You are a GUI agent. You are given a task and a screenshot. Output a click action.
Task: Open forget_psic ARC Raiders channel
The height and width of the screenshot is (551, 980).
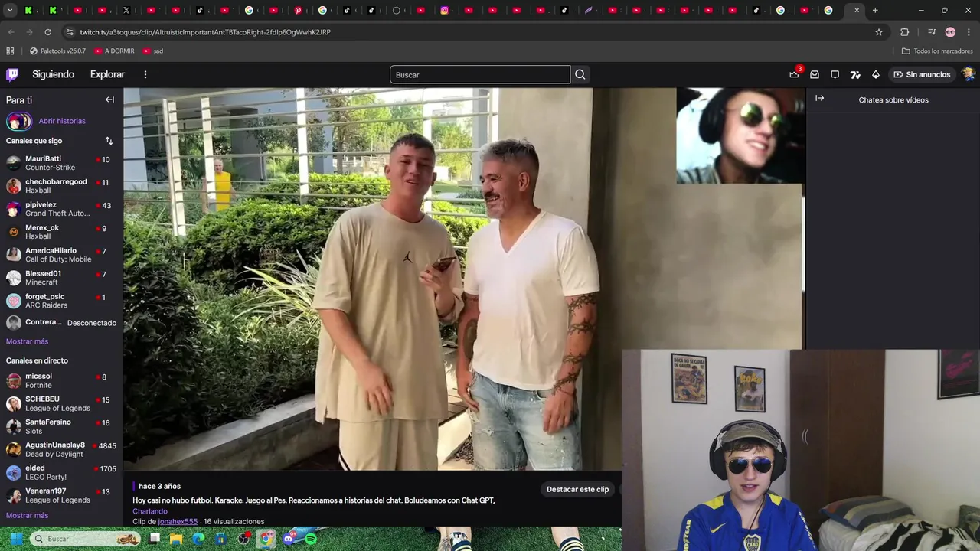click(61, 301)
